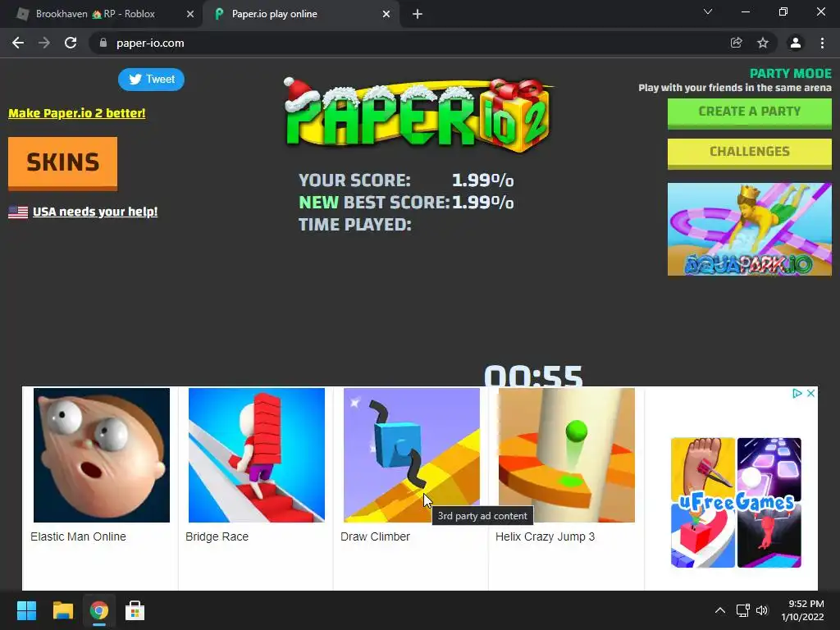840x630 pixels.
Task: Open a new browser tab
Action: click(x=418, y=14)
